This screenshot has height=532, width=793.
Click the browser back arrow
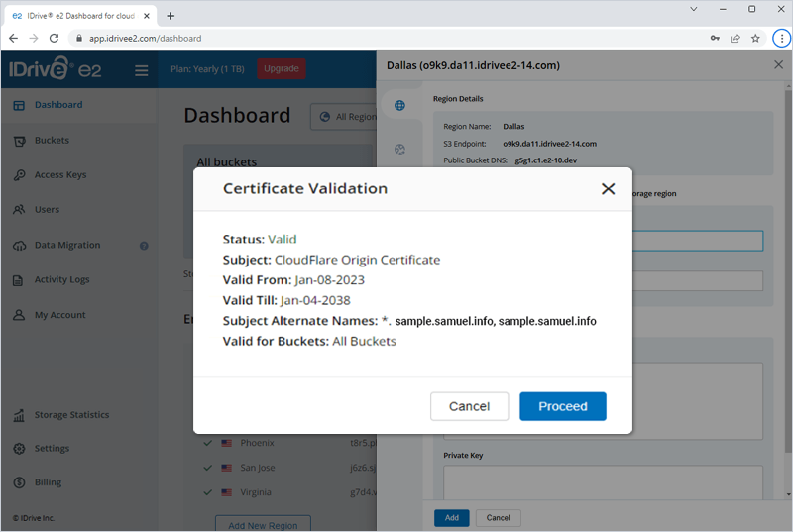[x=14, y=38]
